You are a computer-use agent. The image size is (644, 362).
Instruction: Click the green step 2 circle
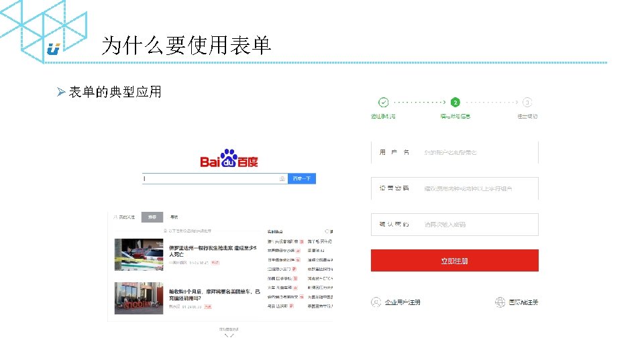[455, 102]
